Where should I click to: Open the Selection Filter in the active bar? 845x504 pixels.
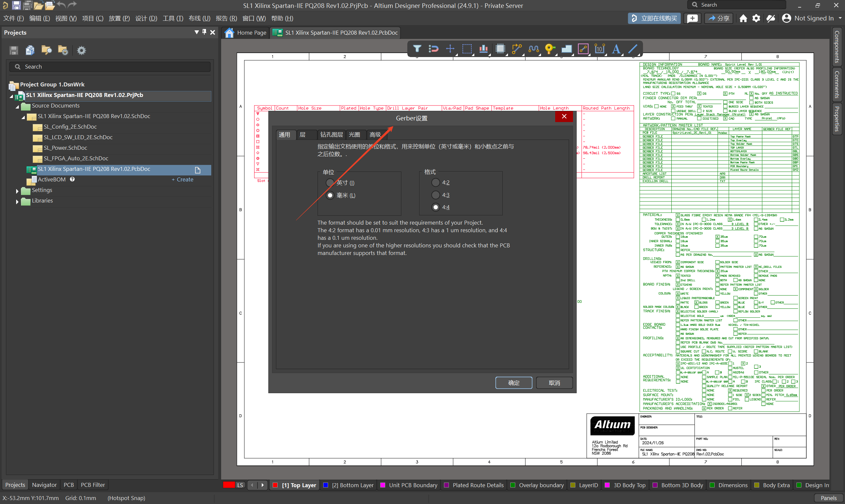pos(417,49)
